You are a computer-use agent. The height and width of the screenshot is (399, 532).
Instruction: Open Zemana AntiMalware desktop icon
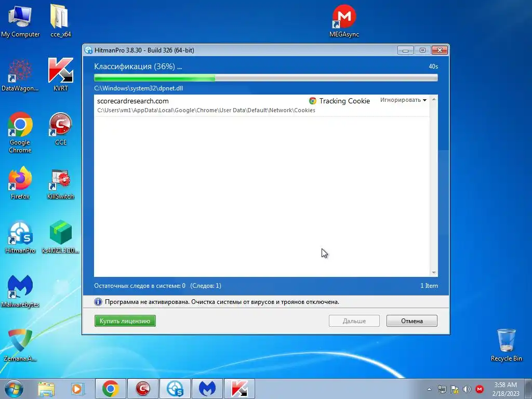pos(20,345)
